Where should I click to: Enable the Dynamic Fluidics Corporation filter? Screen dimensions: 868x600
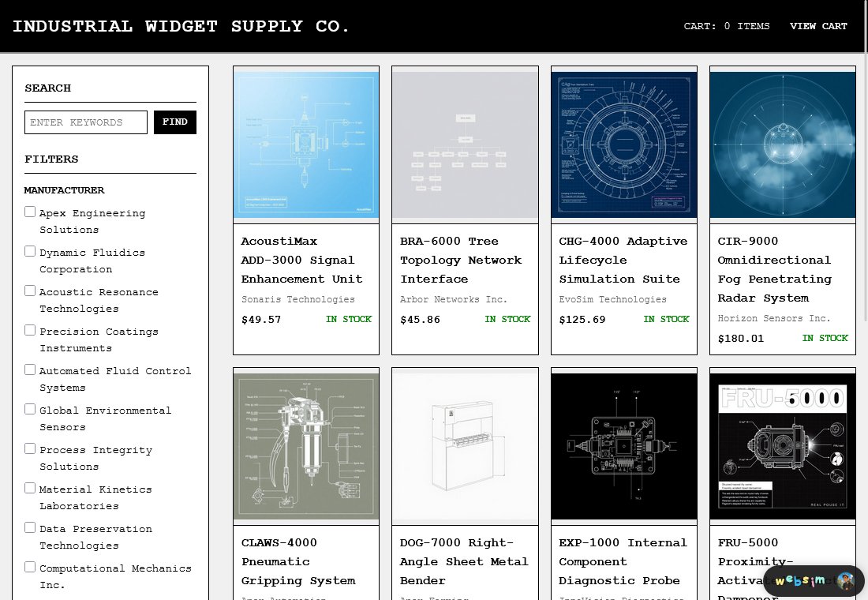[30, 251]
